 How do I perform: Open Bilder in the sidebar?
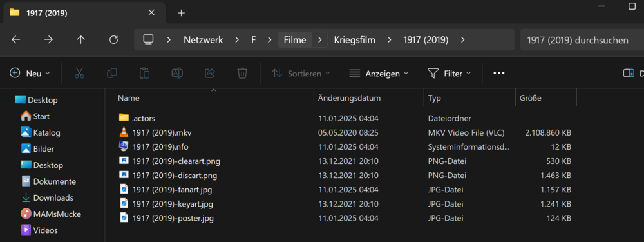[37, 149]
